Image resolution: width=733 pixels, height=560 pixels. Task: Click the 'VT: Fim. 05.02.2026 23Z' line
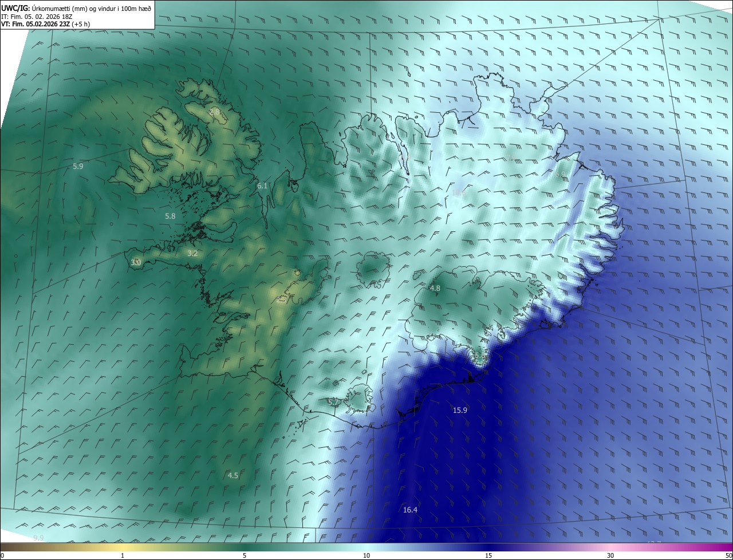tap(45, 24)
